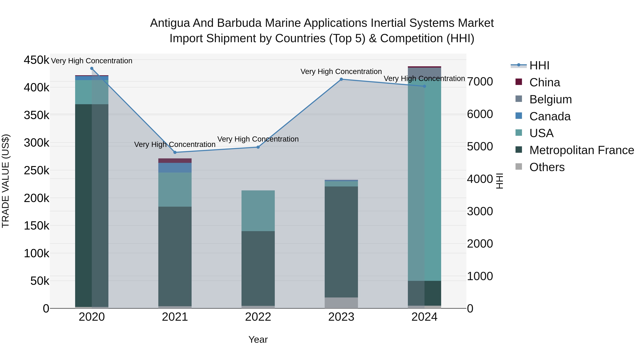Toggle the Belgium legend entry

543,99
